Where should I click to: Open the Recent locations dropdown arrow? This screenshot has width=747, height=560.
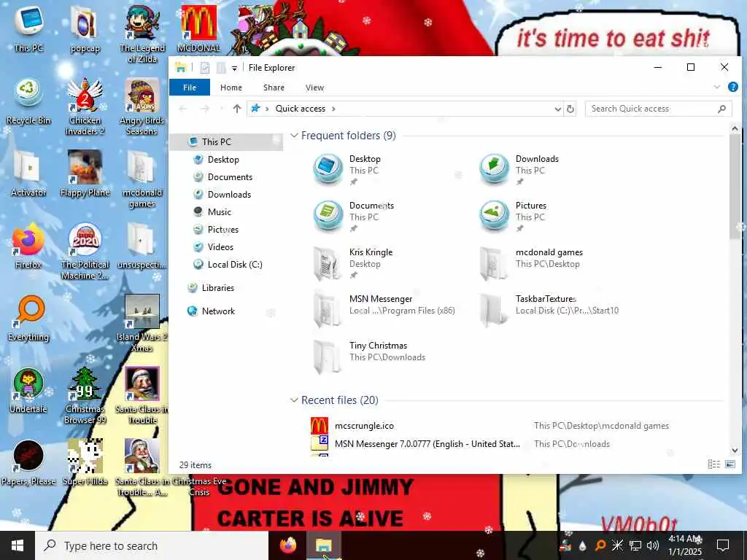222,109
